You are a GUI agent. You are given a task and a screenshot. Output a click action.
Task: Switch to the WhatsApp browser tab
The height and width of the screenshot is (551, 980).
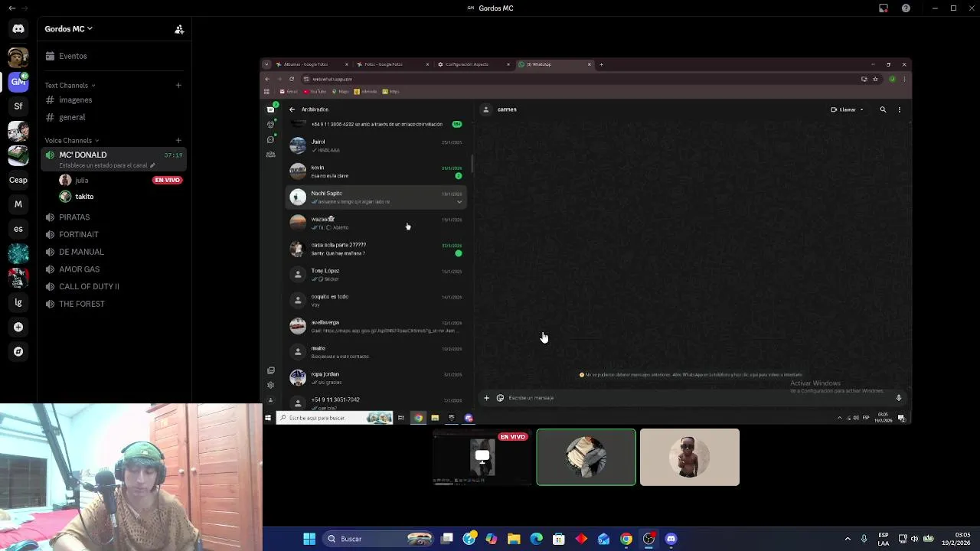point(556,64)
